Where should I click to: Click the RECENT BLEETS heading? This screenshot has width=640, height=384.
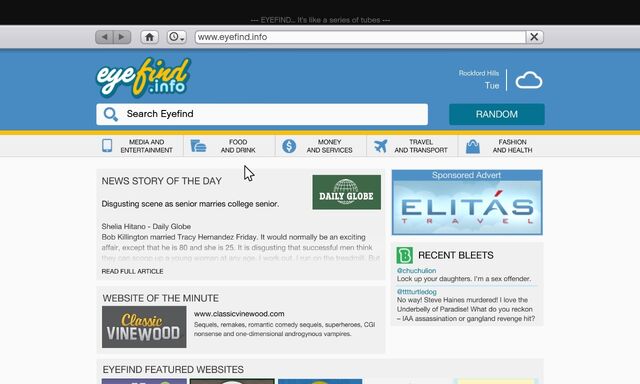coord(456,255)
